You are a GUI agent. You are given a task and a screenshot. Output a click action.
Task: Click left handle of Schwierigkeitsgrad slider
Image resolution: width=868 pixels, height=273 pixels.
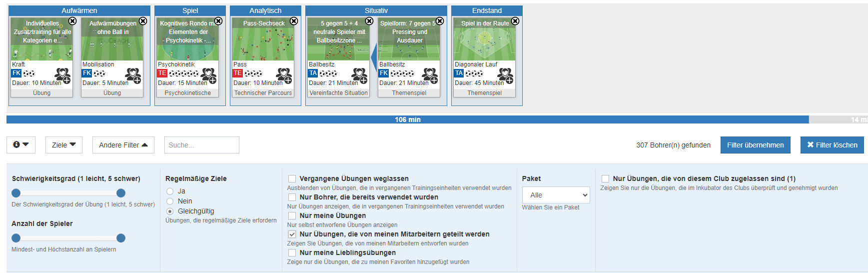coord(16,193)
